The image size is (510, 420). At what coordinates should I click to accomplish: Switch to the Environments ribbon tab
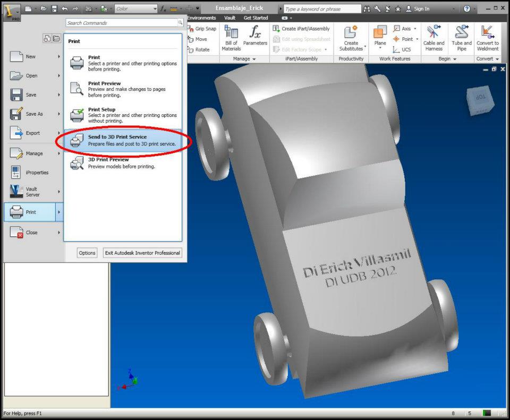tap(202, 18)
